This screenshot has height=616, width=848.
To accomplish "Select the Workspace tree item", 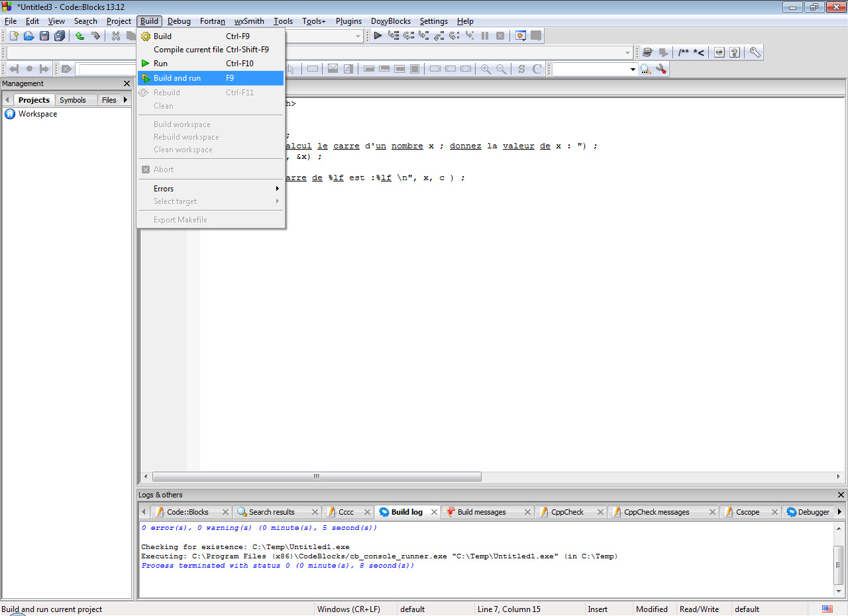I will tap(38, 114).
